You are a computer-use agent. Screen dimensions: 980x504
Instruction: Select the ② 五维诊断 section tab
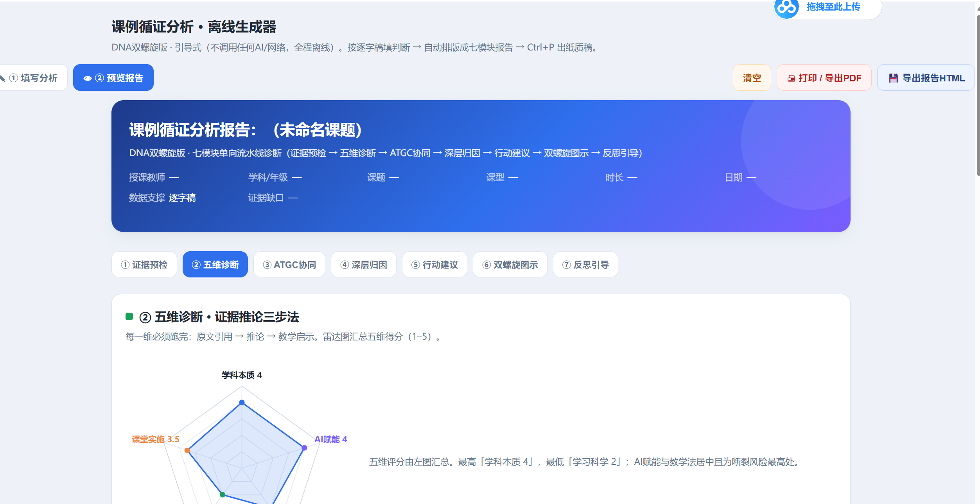[x=215, y=265]
